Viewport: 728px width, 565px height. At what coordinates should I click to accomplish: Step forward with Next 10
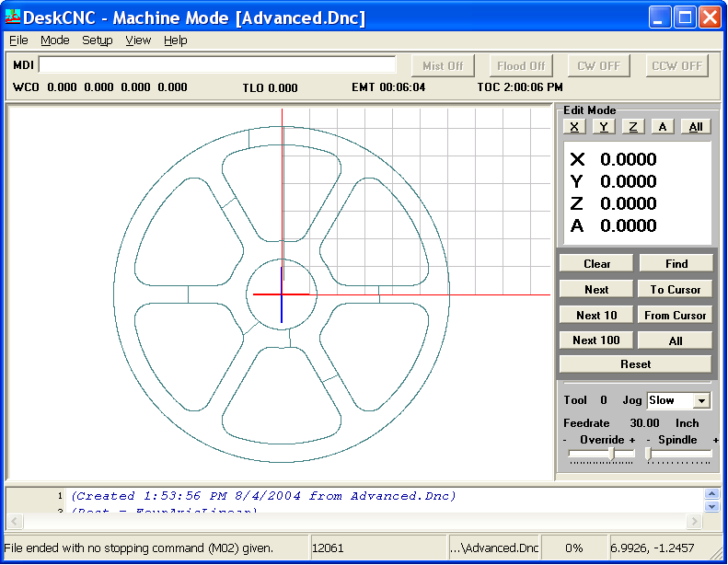coord(596,315)
